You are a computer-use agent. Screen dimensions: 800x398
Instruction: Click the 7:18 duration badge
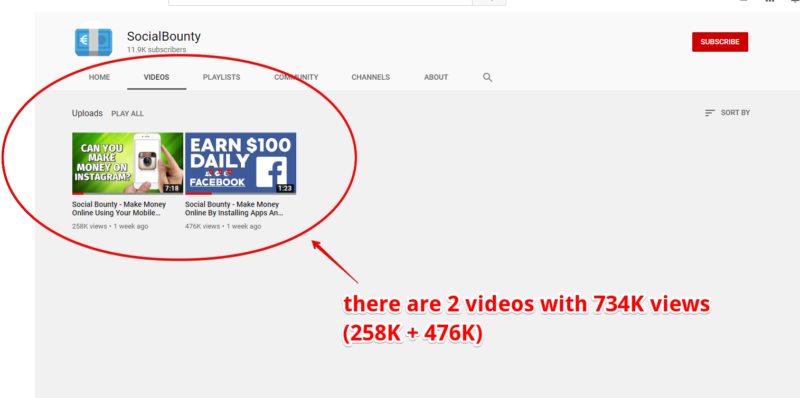[x=172, y=188]
